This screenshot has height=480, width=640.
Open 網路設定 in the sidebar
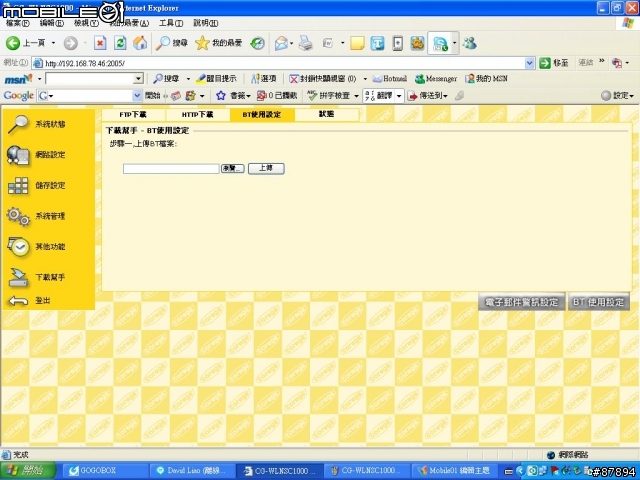point(50,155)
